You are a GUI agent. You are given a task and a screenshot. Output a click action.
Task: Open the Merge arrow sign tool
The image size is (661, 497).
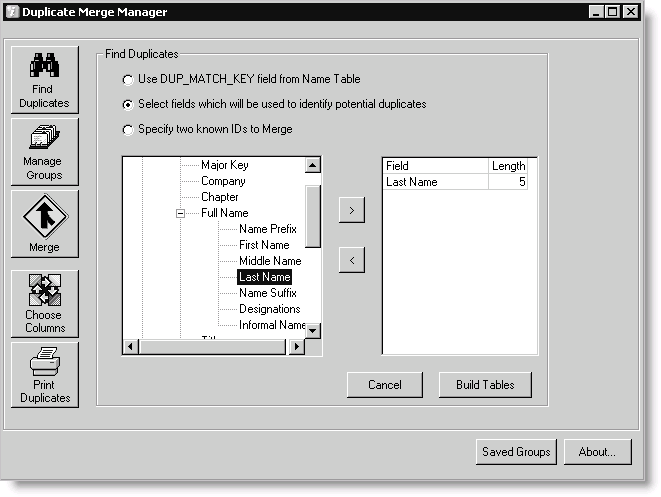point(45,223)
